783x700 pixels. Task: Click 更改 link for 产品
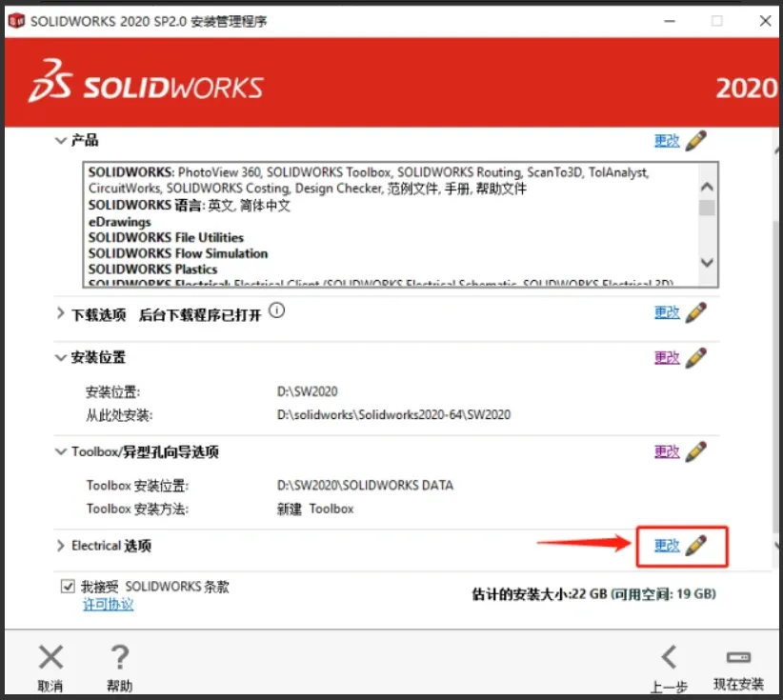[x=667, y=141]
